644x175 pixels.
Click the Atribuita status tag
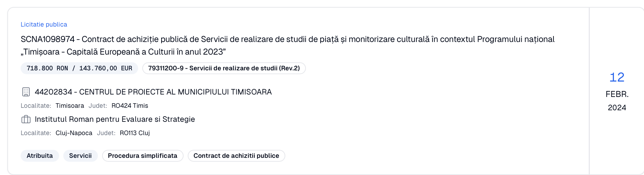(40, 156)
